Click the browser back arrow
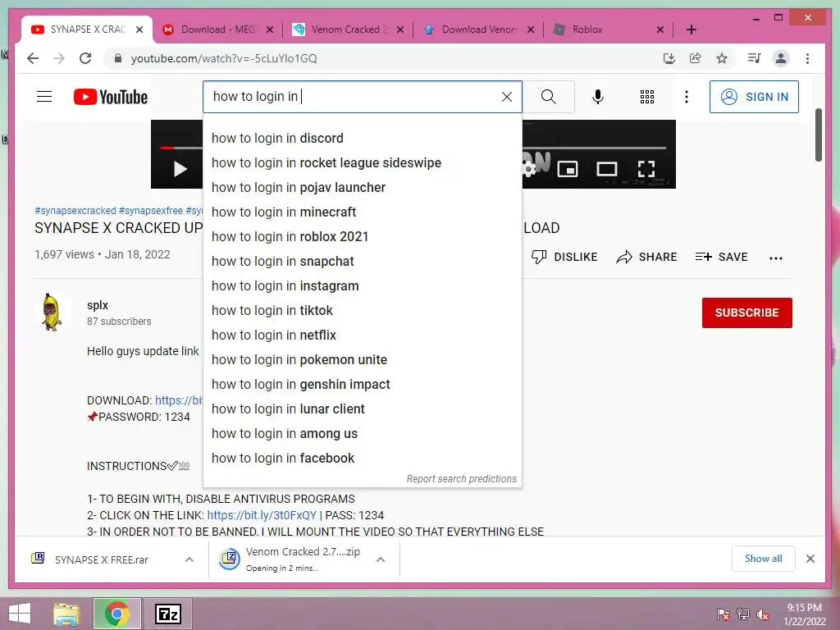Viewport: 840px width, 630px height. 33,58
